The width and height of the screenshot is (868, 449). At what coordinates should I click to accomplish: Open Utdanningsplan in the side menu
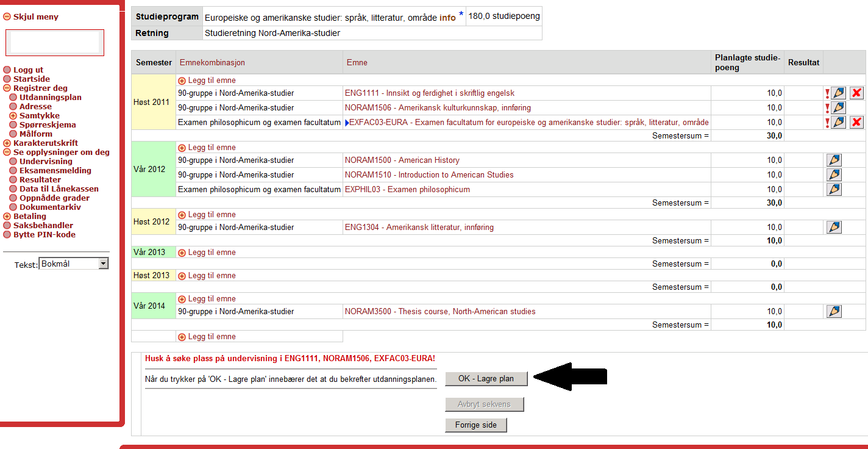(51, 98)
